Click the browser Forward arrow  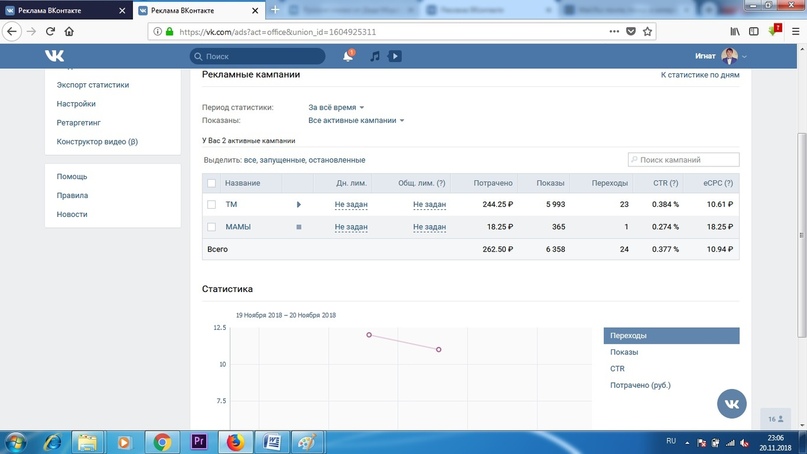click(x=31, y=31)
